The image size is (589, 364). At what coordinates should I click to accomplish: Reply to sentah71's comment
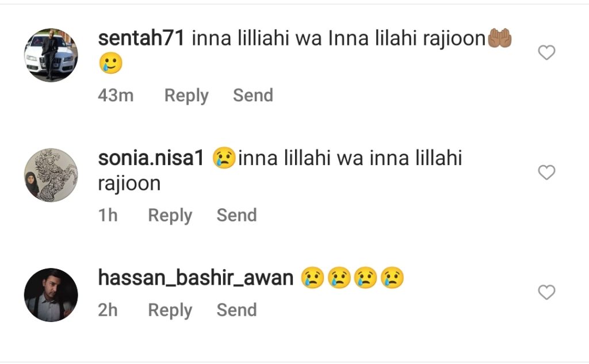186,96
